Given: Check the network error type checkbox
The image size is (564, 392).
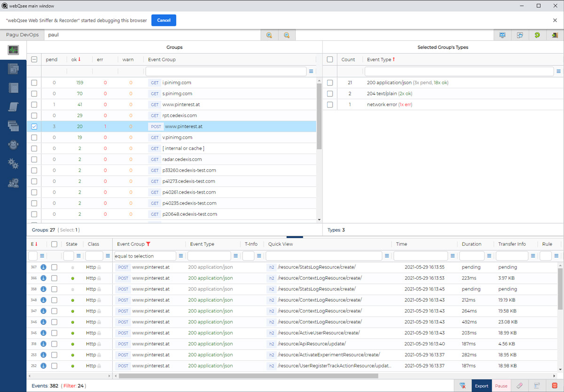Looking at the screenshot, I should point(330,104).
